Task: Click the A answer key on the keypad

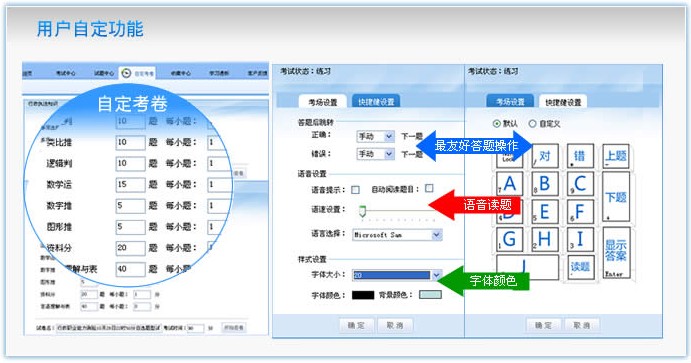Action: pos(509,183)
